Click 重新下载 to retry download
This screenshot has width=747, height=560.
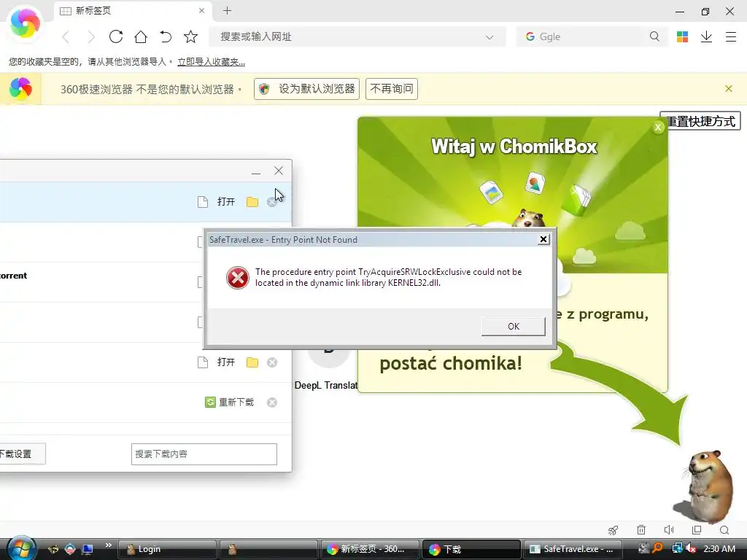pyautogui.click(x=230, y=402)
